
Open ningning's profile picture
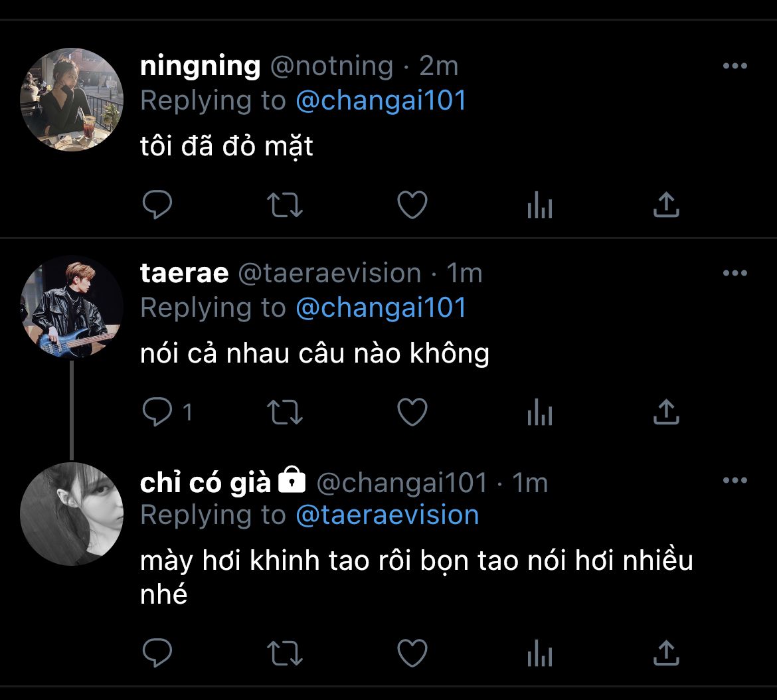(x=72, y=100)
